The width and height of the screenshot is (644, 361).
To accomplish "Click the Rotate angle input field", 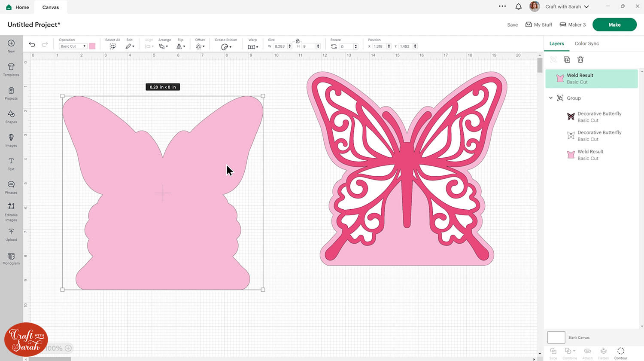I will click(346, 46).
